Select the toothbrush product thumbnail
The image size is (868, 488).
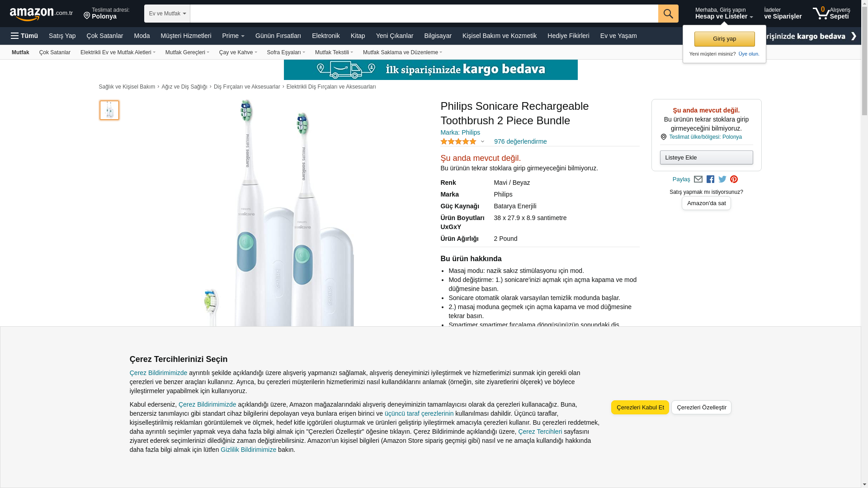(x=109, y=110)
